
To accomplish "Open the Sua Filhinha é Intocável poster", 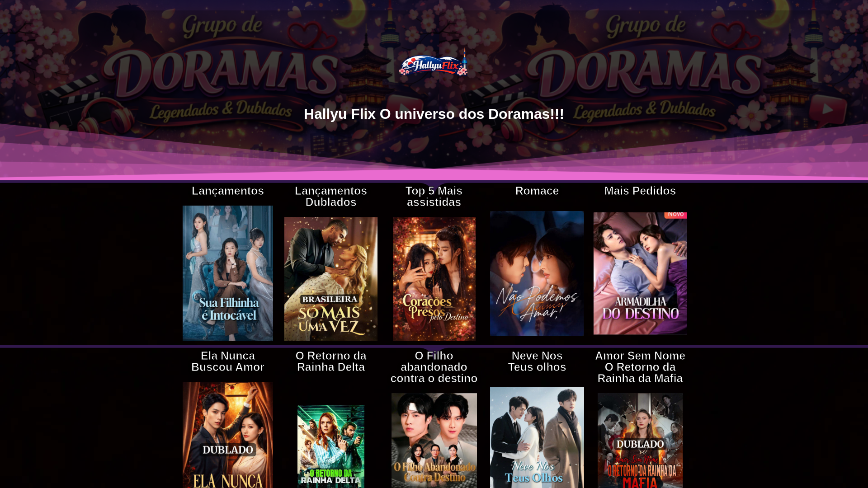I will click(228, 273).
